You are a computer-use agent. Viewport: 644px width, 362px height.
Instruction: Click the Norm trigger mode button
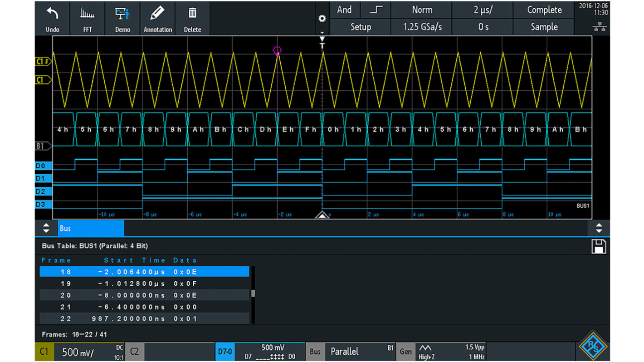coord(421,10)
